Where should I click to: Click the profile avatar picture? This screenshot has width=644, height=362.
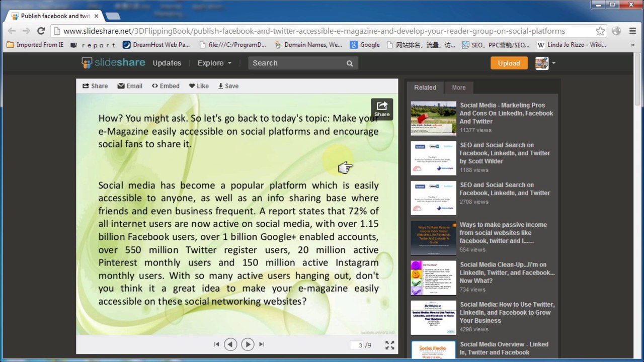(x=542, y=63)
